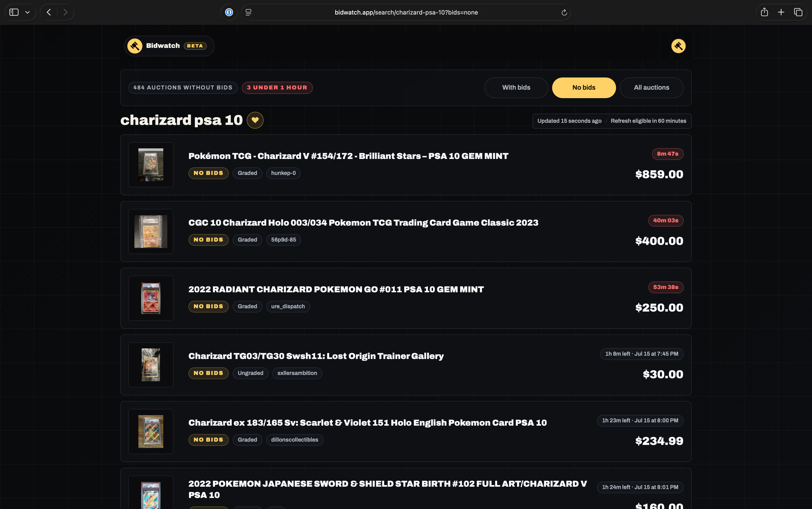
Task: Click the 40m 03s countdown badge
Action: pos(665,220)
